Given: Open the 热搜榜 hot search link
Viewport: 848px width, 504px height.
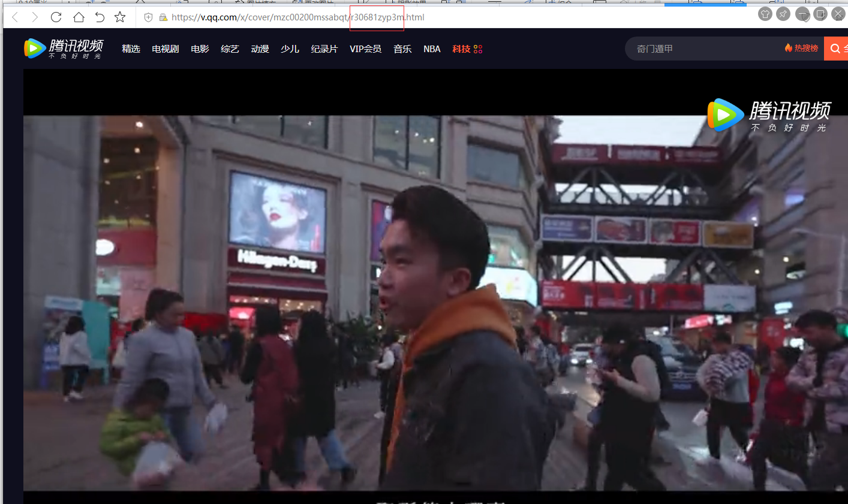Looking at the screenshot, I should point(801,49).
